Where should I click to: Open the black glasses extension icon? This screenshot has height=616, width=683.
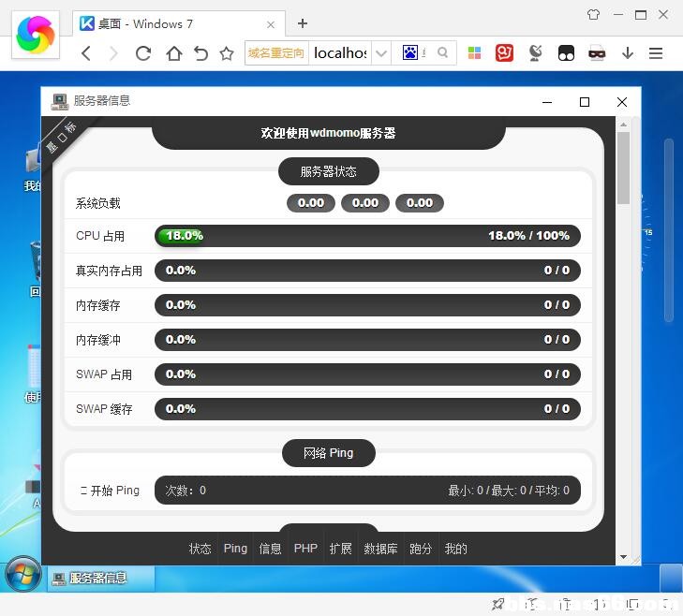[x=566, y=53]
